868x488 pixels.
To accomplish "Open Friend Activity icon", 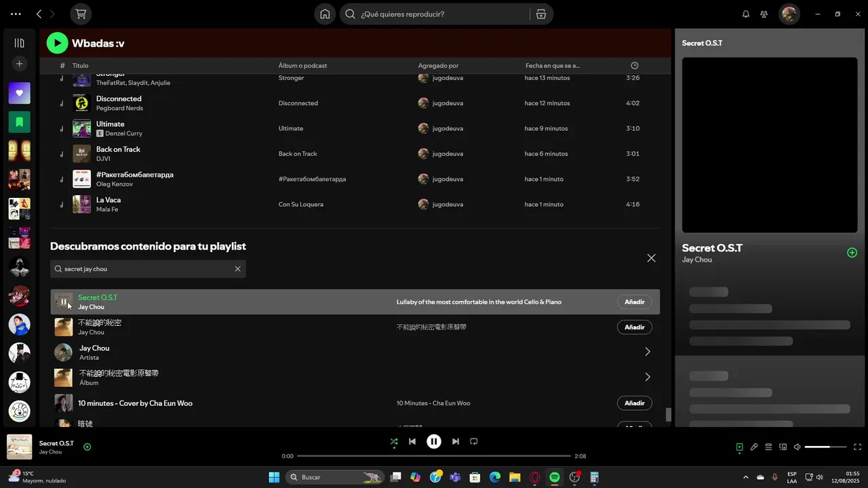I will tap(764, 14).
